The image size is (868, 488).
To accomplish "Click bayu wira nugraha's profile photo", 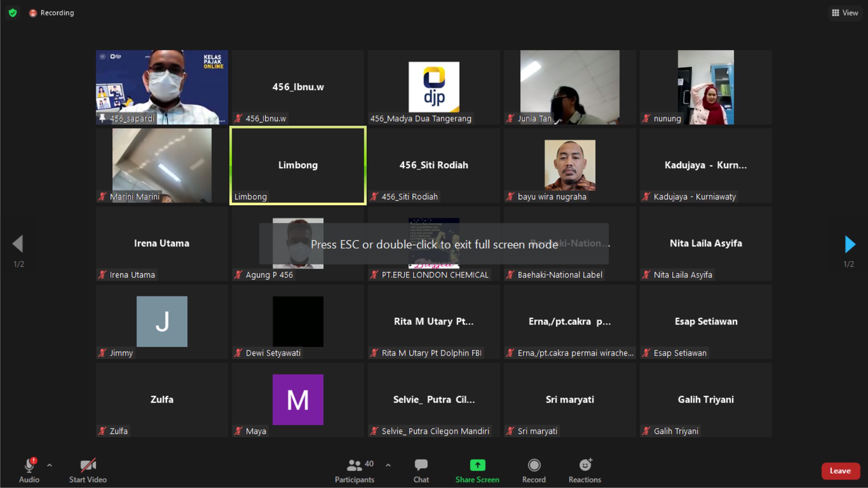I will (570, 165).
